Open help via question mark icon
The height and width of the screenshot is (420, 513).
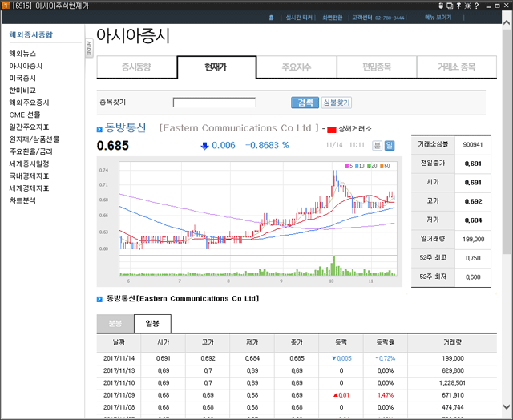(476, 6)
